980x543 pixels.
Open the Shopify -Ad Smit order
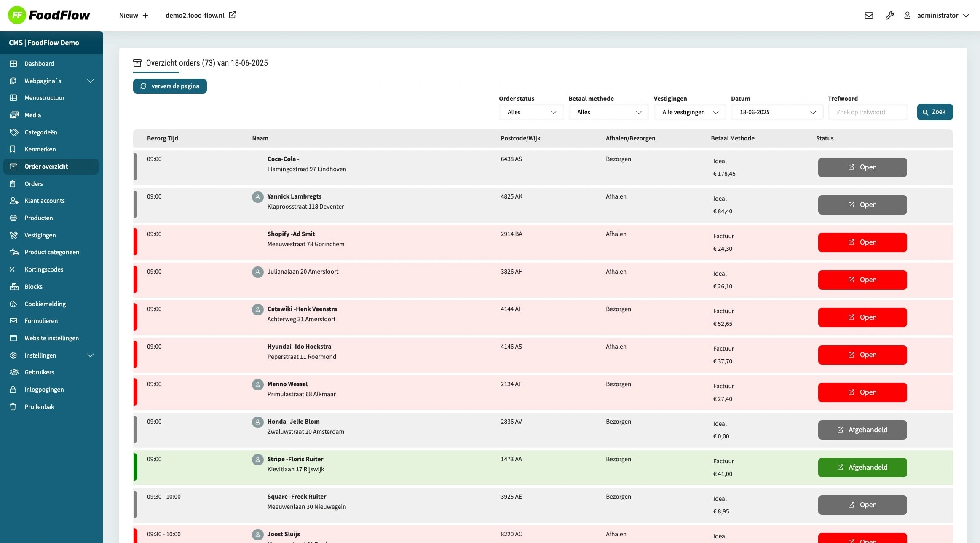862,242
